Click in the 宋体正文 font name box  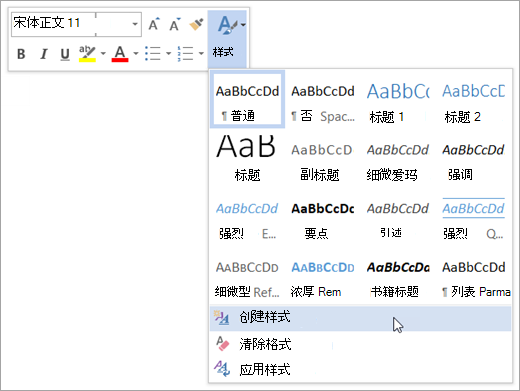[x=53, y=24]
